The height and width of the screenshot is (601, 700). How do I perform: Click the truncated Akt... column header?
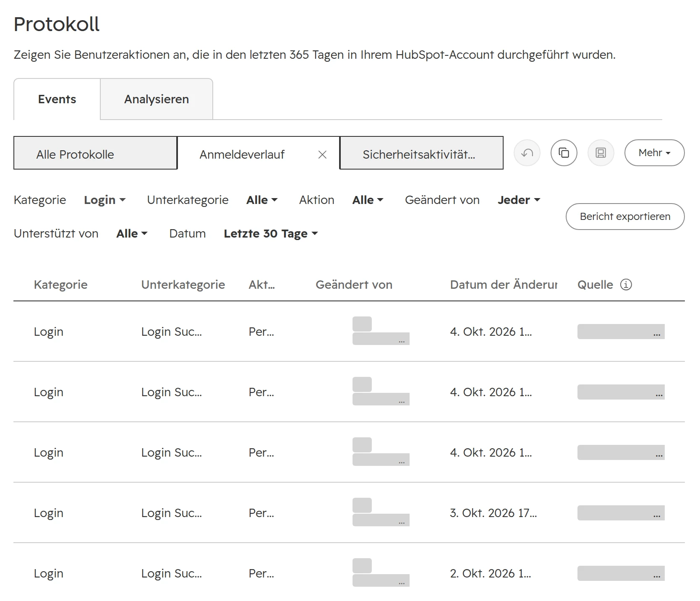coord(261,285)
